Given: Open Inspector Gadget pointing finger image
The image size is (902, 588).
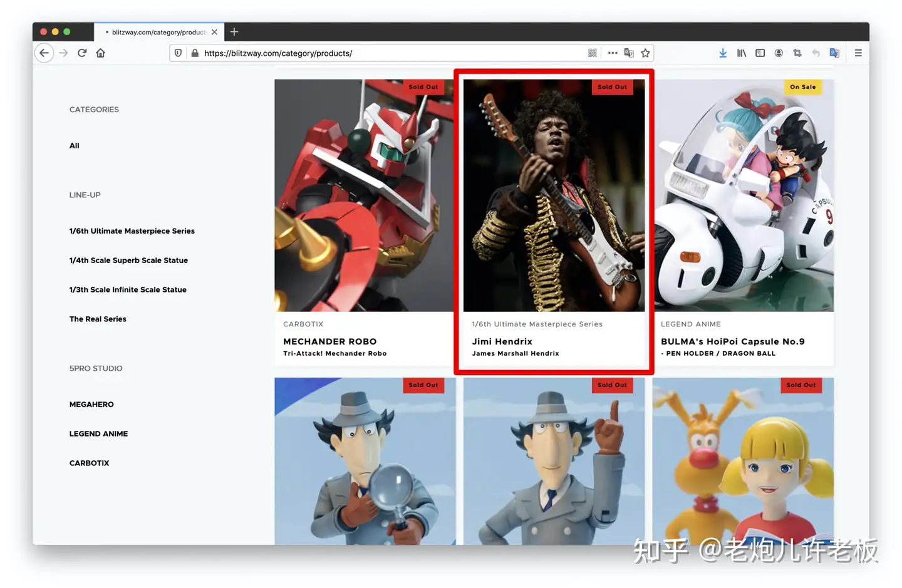Looking at the screenshot, I should point(554,461).
